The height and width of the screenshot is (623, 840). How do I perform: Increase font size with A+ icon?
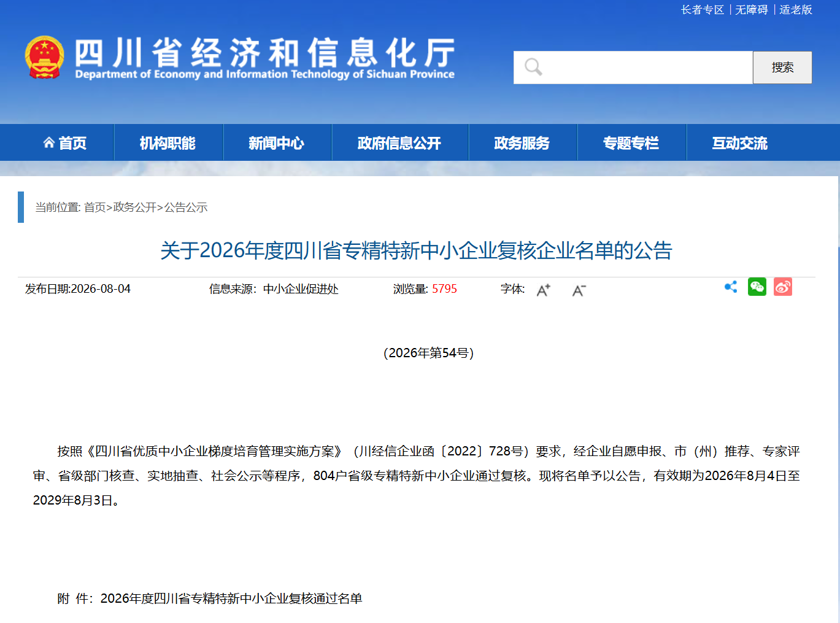pyautogui.click(x=544, y=290)
